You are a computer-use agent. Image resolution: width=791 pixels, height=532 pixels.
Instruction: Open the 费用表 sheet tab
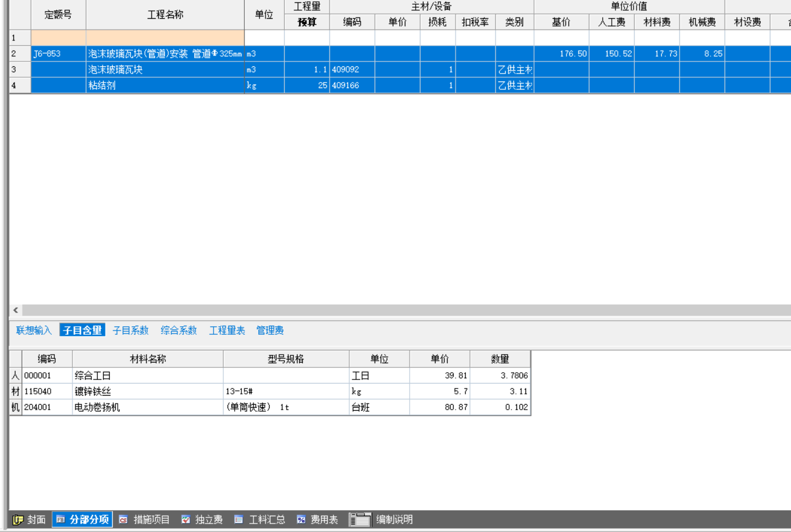[317, 519]
